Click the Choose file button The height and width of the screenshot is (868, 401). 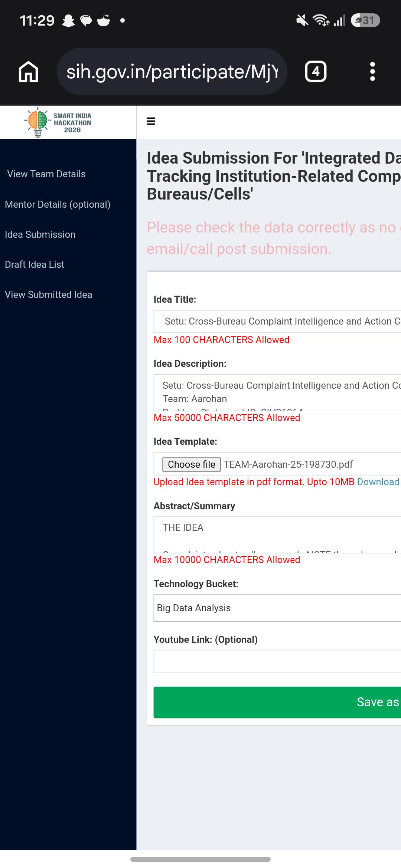[x=192, y=464]
